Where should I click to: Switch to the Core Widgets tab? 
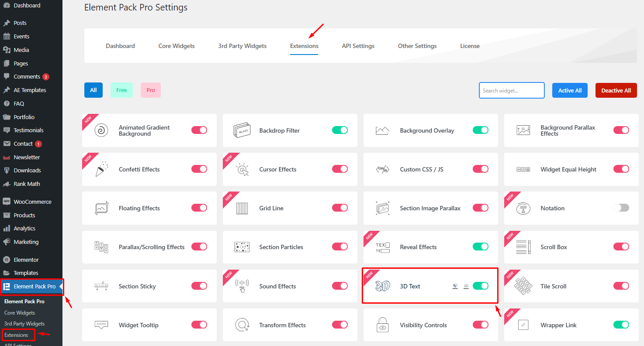[177, 46]
